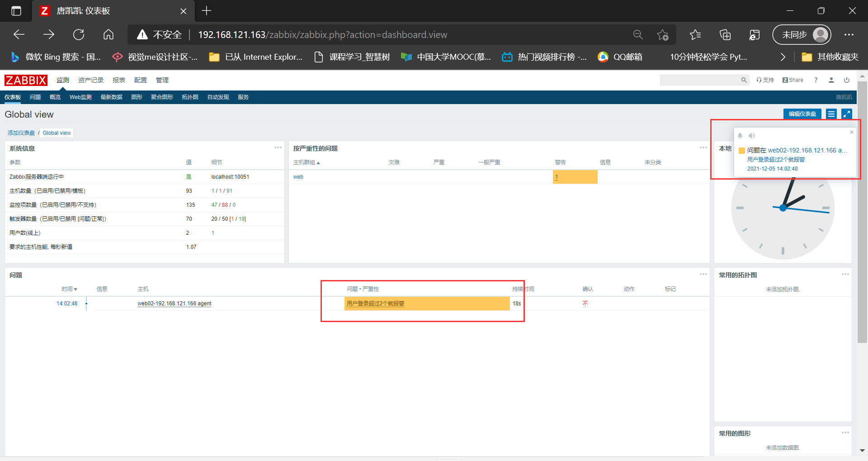Click Zabbix search magnifier icon
The width and height of the screenshot is (868, 461).
[x=744, y=80]
